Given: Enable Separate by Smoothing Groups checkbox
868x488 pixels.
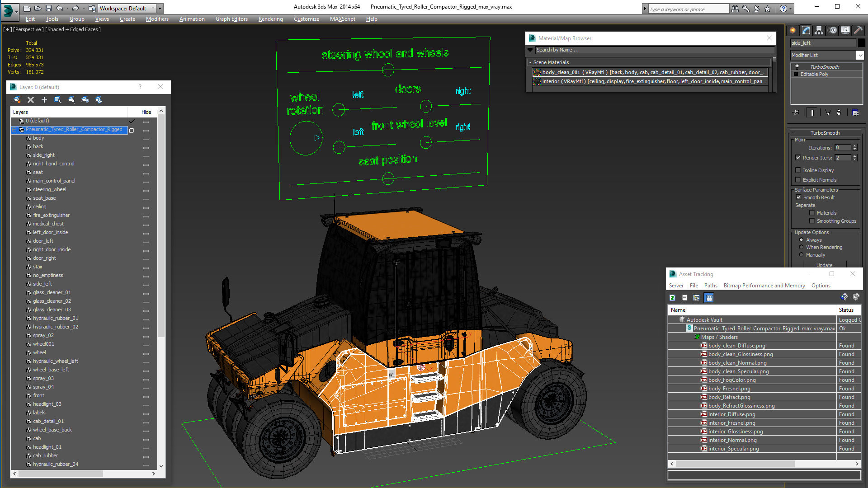Looking at the screenshot, I should point(812,221).
